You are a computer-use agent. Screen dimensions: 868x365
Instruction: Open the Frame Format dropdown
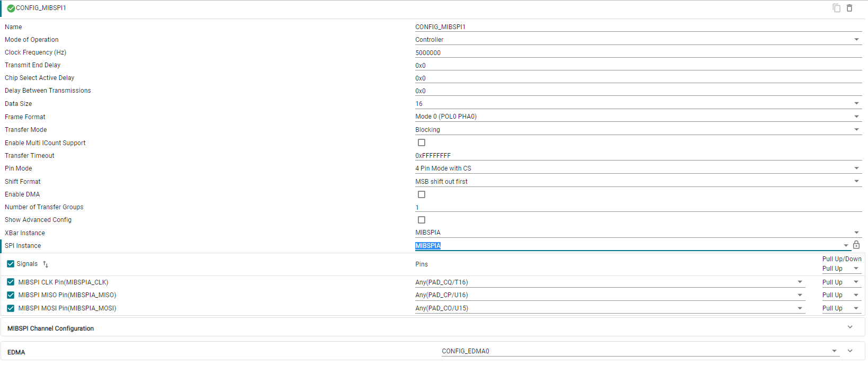856,117
